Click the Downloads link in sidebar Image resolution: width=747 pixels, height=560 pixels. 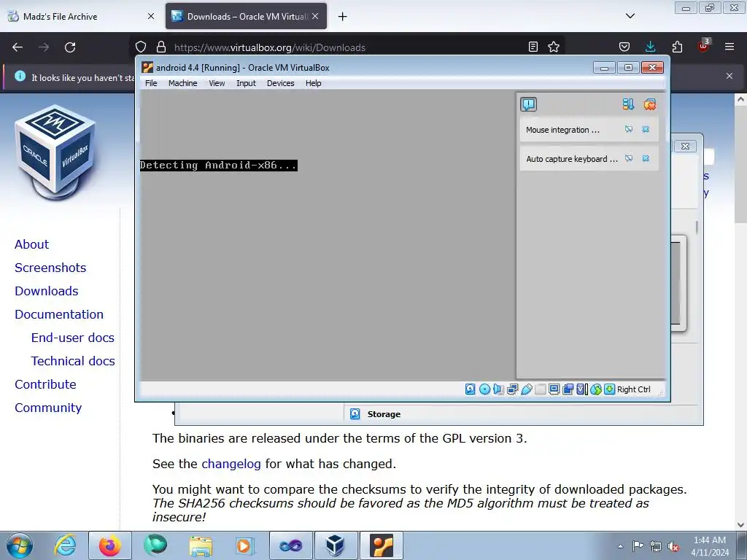47,291
